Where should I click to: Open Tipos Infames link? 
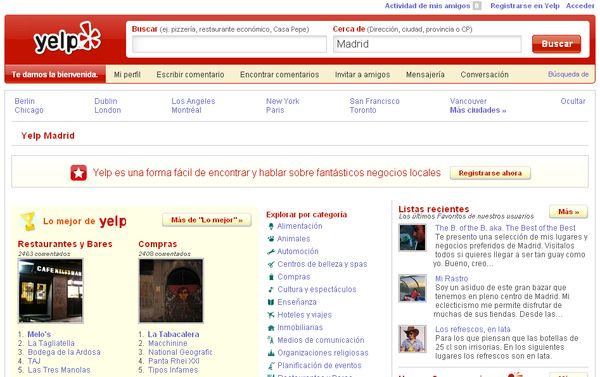coord(173,370)
